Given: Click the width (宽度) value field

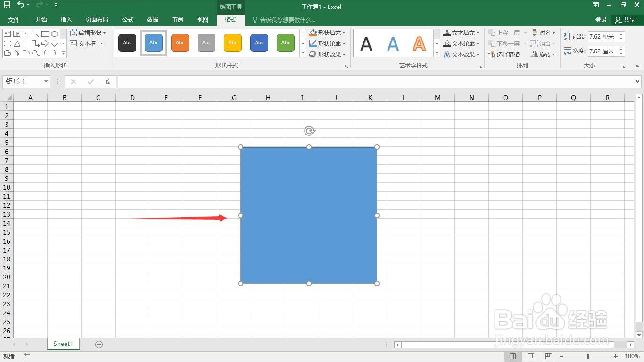Looking at the screenshot, I should click(x=603, y=51).
